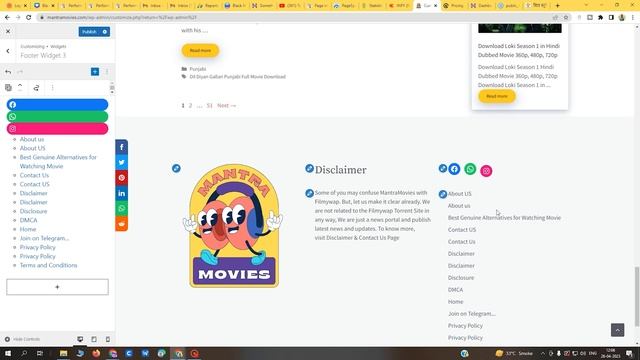Edit the social icons widget shortcut
The width and height of the screenshot is (640, 360).
pyautogui.click(x=442, y=168)
